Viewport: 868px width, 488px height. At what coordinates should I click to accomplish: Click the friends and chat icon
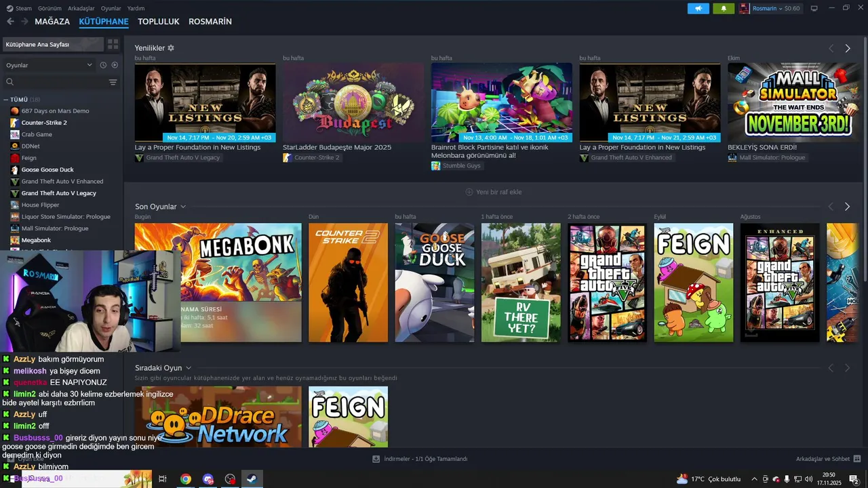point(857,459)
